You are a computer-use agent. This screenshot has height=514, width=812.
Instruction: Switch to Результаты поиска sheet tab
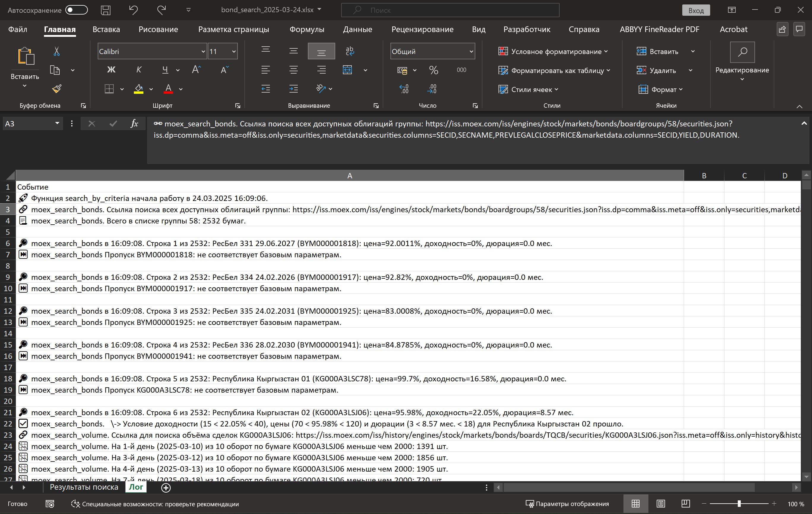click(x=84, y=487)
